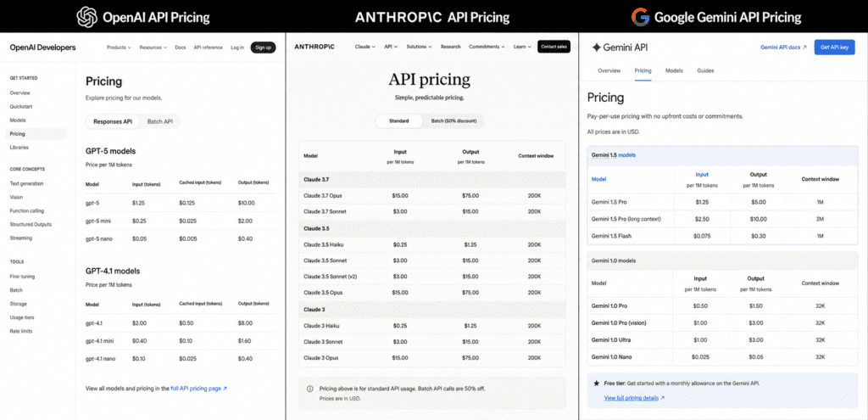
Task: Click the Log in link
Action: (237, 48)
